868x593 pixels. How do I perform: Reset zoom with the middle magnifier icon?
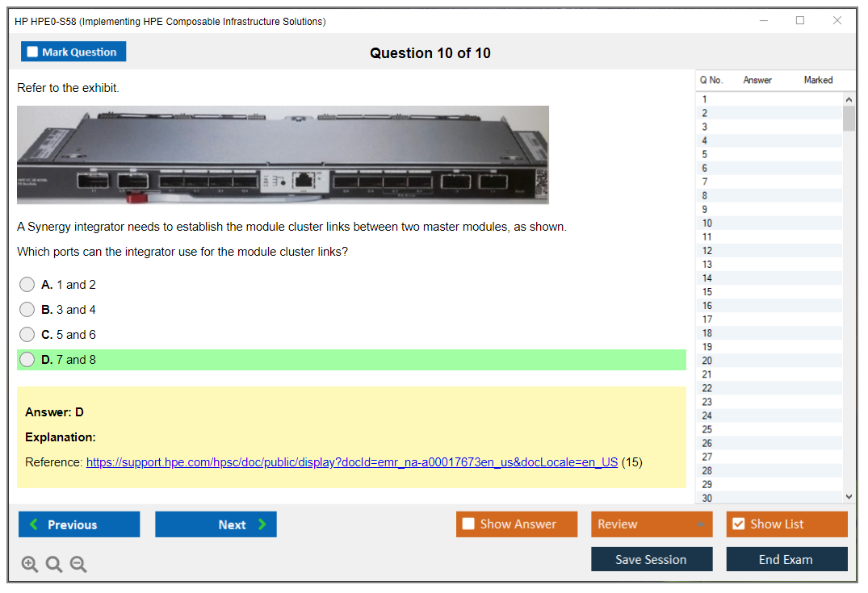point(54,565)
